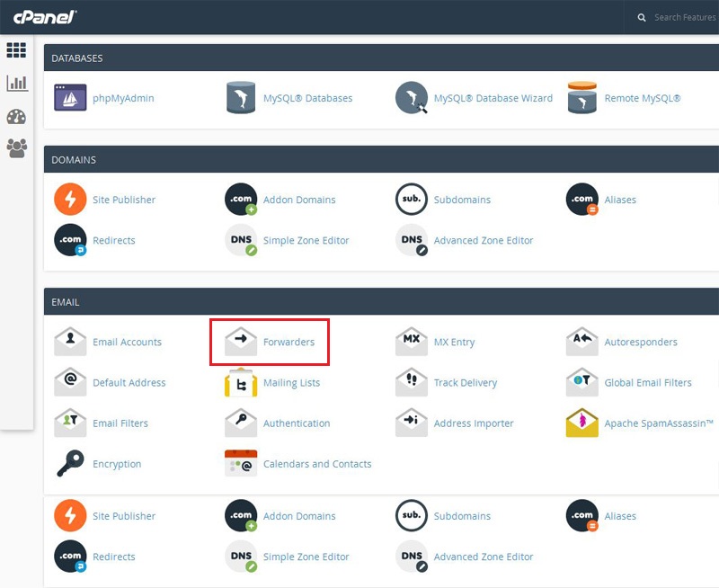Screen dimensions: 719x588
Task: Open the Global Email Filters link
Action: [648, 382]
